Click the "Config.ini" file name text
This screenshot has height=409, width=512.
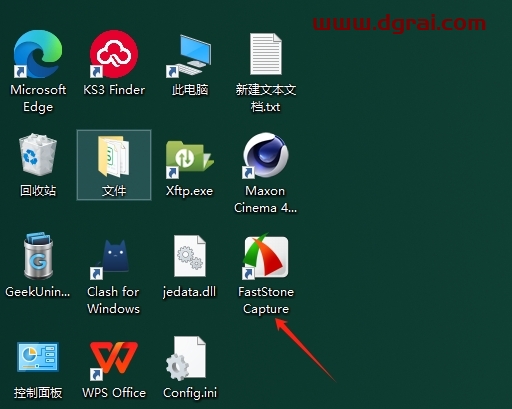(x=190, y=393)
